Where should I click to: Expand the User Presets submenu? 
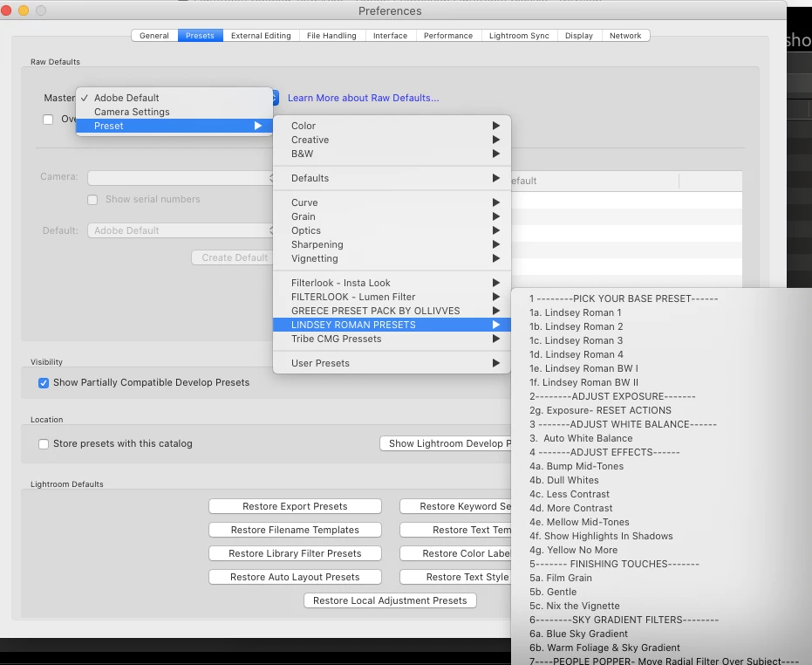pos(392,363)
